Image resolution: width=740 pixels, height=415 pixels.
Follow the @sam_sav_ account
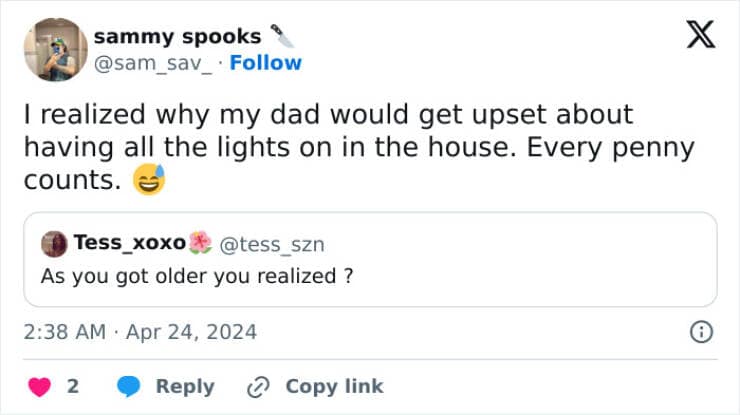(x=265, y=63)
